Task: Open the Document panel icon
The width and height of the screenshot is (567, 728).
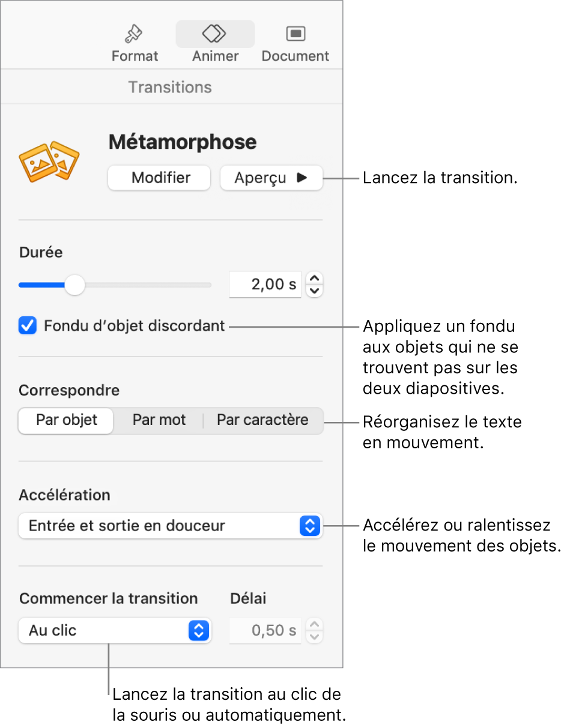Action: click(x=295, y=33)
